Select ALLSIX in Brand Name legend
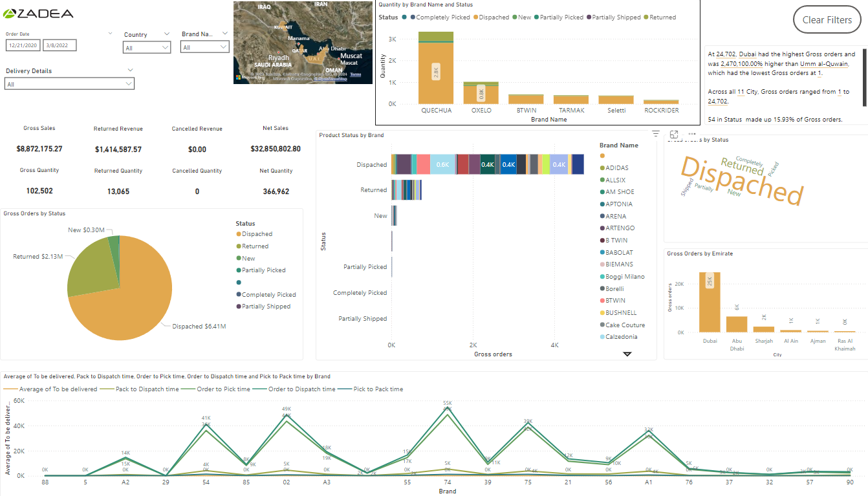Viewport: 868px width, 496px height. click(x=613, y=180)
